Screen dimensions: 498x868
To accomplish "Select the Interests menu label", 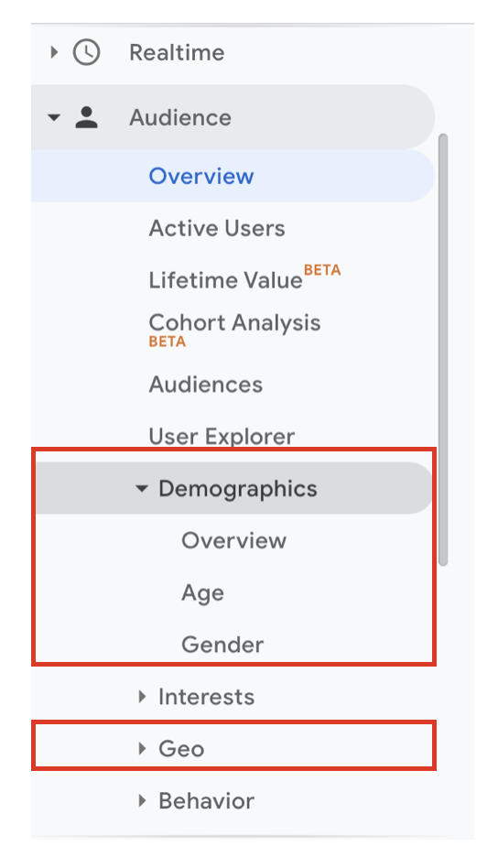I will [206, 697].
